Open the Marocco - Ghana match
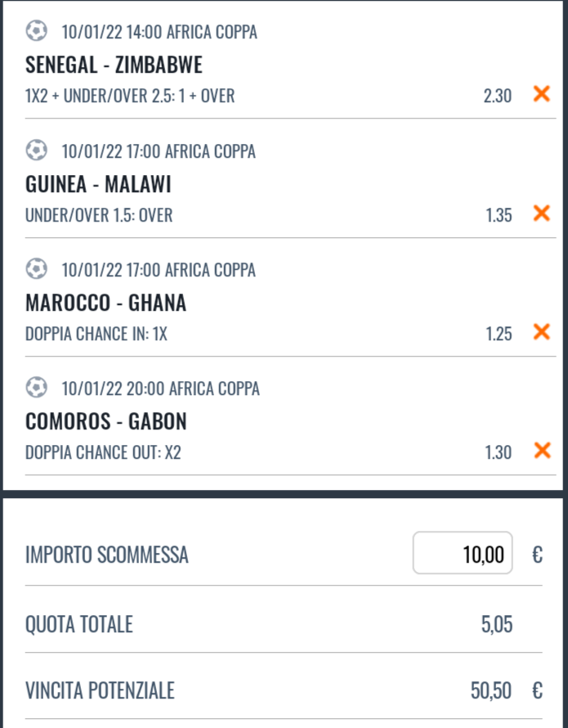 pyautogui.click(x=105, y=303)
